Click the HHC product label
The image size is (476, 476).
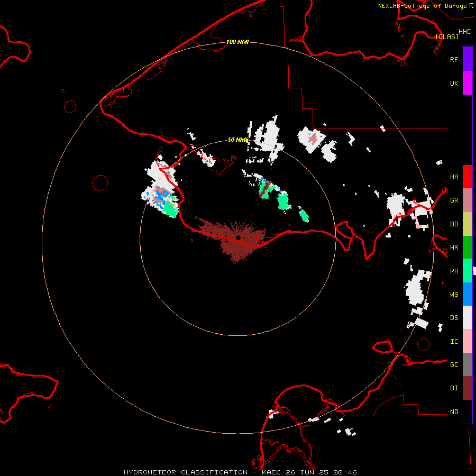[464, 32]
